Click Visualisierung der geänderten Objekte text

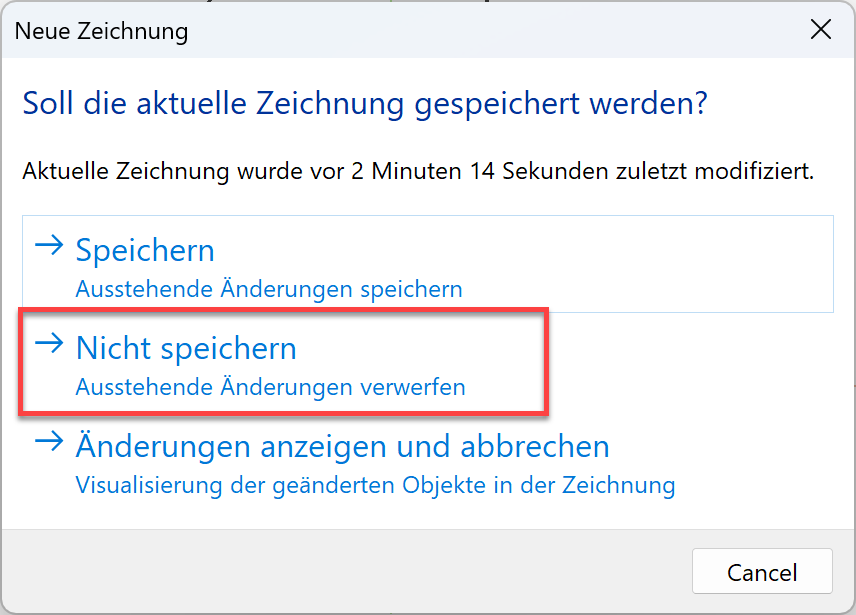(x=375, y=486)
